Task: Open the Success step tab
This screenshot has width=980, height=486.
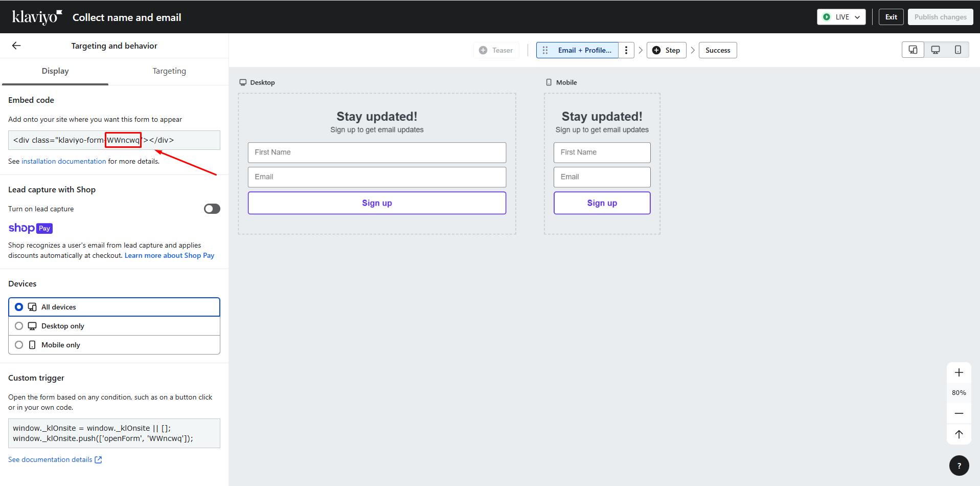Action: (x=717, y=50)
